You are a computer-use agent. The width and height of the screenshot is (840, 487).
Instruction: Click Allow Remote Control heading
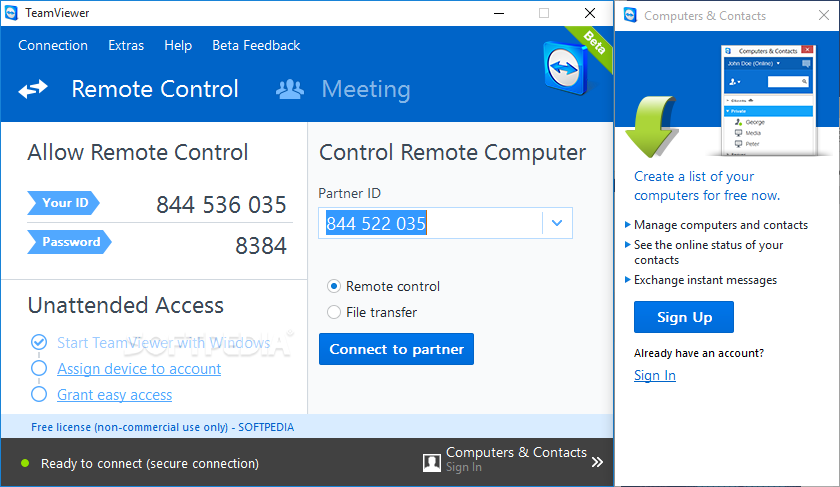[138, 152]
